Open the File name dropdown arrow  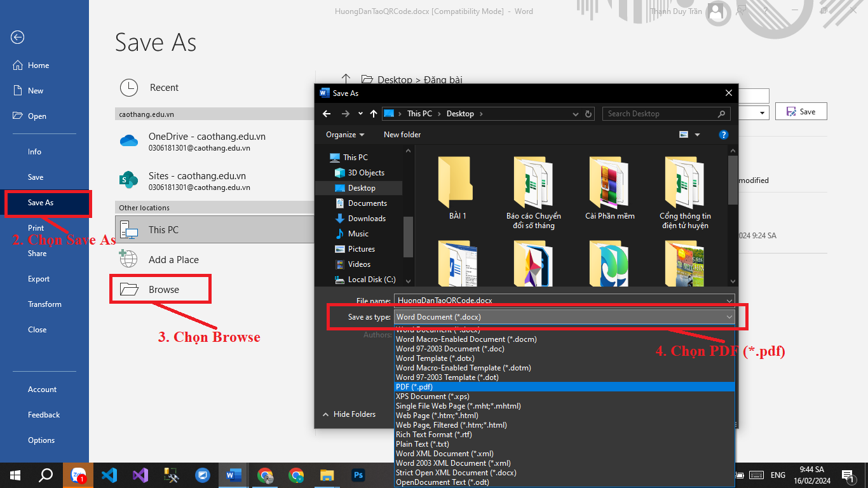click(x=729, y=300)
